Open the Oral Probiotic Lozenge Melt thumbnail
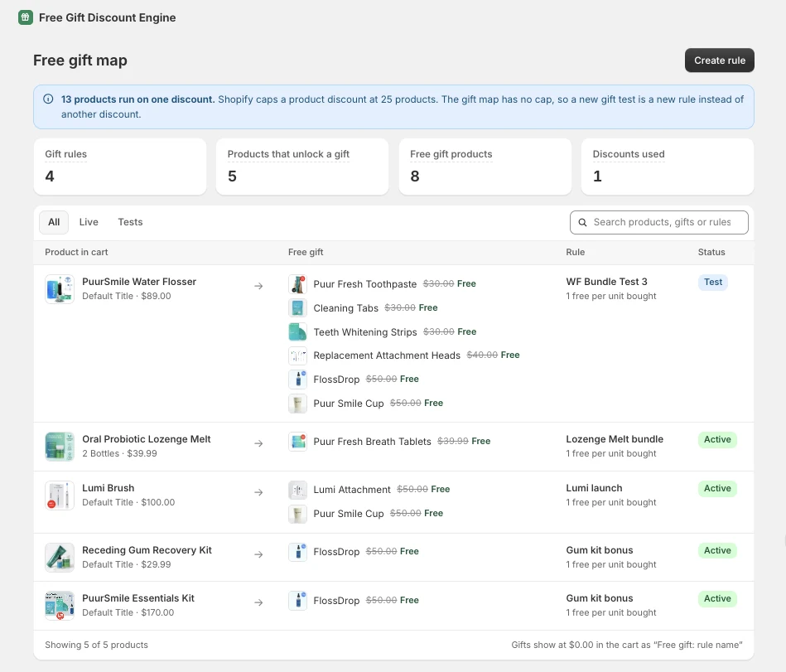 (x=60, y=447)
